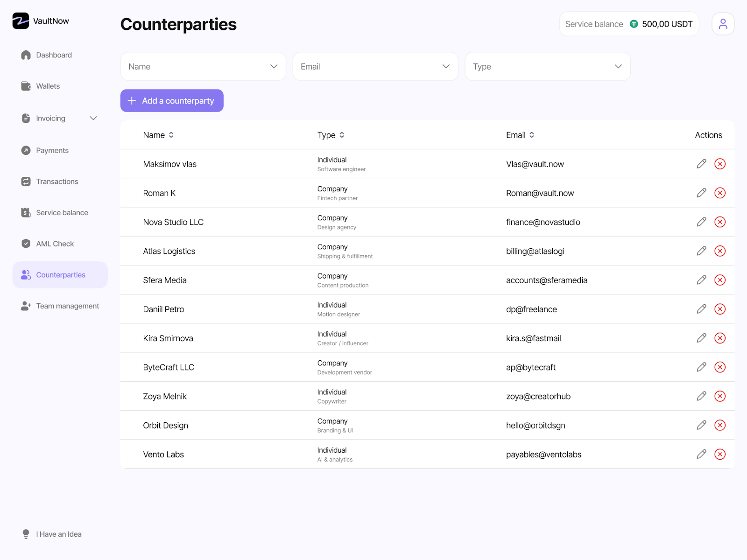Open the user profile icon
This screenshot has height=560, width=747.
[x=723, y=24]
